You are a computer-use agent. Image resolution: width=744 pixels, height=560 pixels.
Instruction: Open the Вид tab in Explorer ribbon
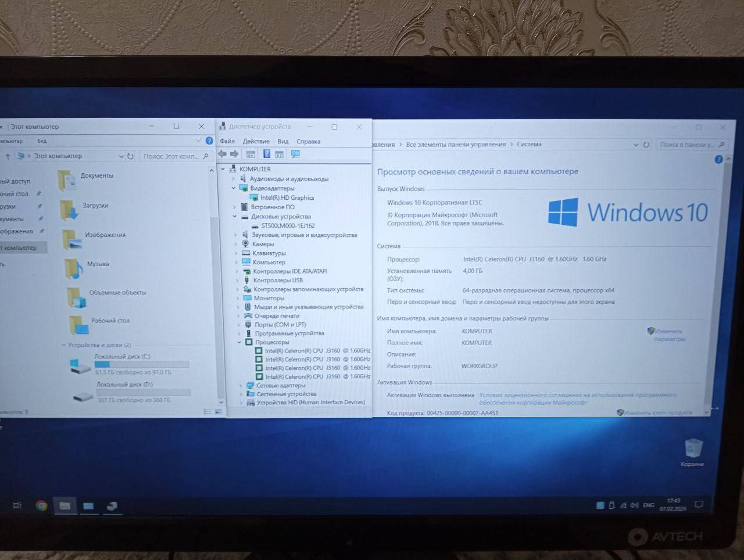tap(42, 141)
